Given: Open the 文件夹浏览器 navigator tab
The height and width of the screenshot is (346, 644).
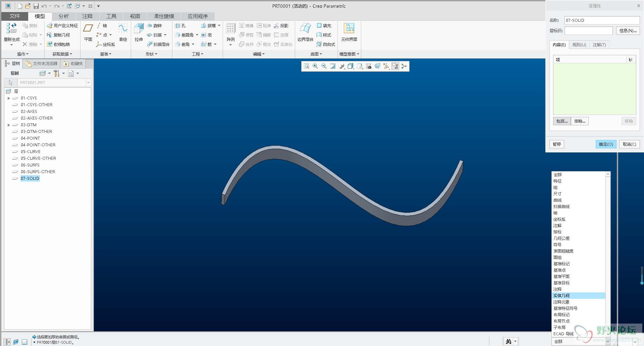Looking at the screenshot, I should [x=42, y=64].
